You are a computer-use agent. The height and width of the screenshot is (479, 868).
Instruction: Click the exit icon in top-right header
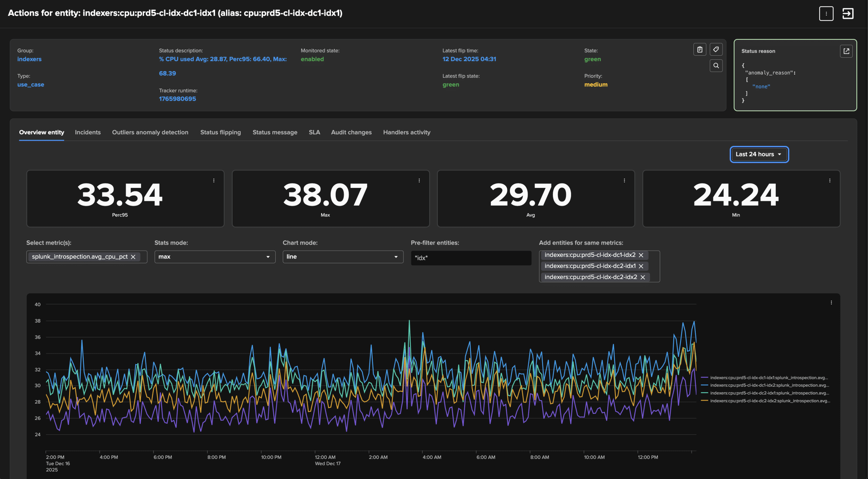click(848, 14)
